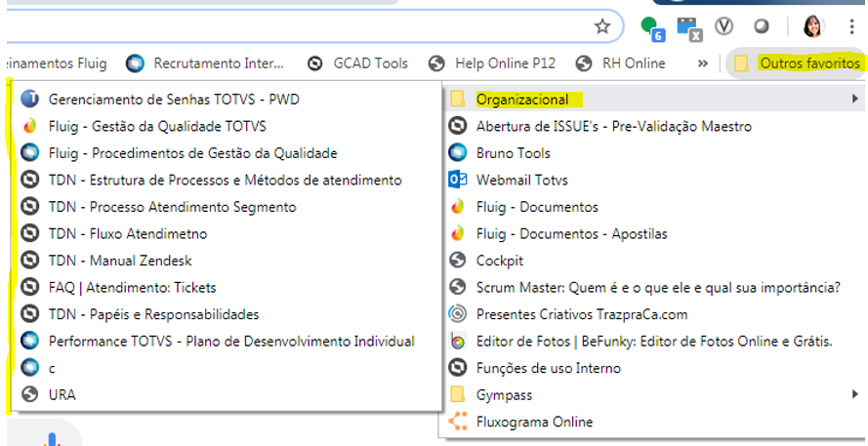
Task: Bookmark this page with the star icon
Action: [602, 25]
